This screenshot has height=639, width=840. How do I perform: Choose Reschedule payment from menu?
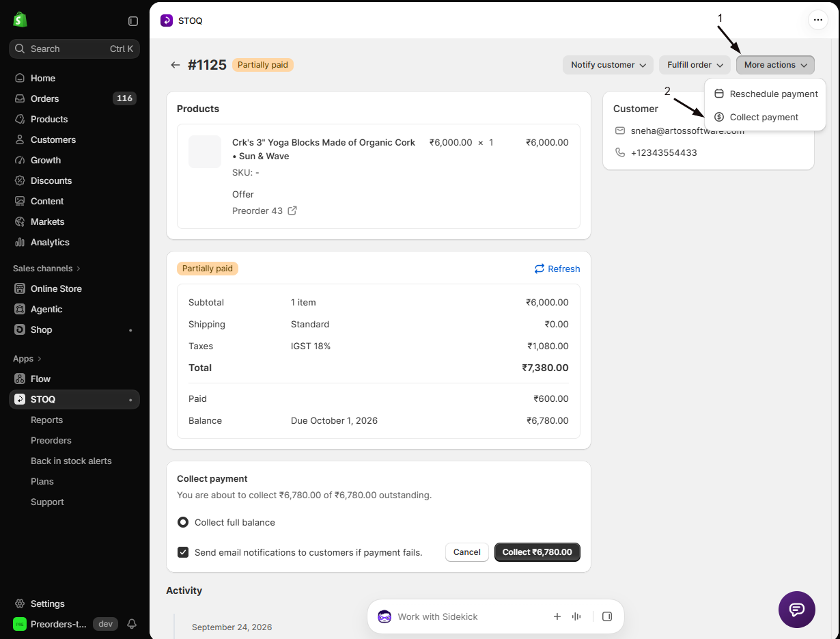(x=765, y=94)
